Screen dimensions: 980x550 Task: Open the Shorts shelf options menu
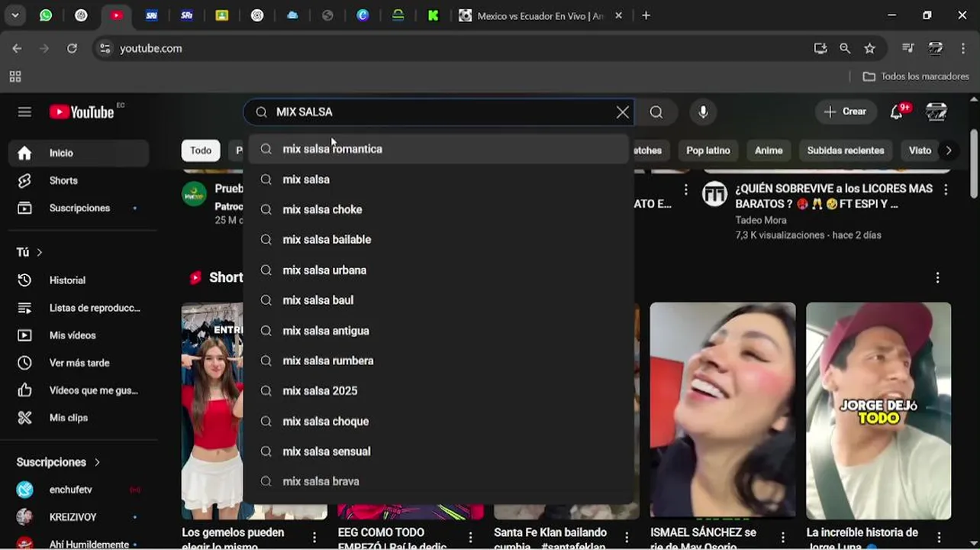point(937,278)
